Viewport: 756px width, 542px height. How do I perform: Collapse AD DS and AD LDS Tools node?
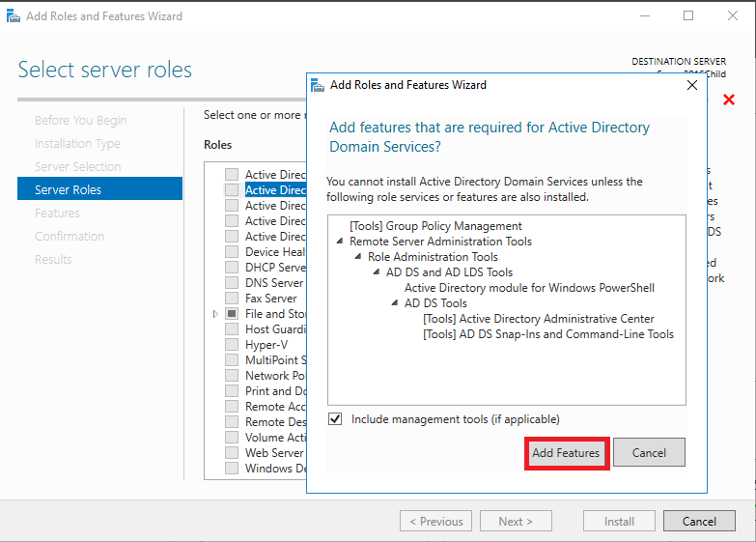[377, 271]
